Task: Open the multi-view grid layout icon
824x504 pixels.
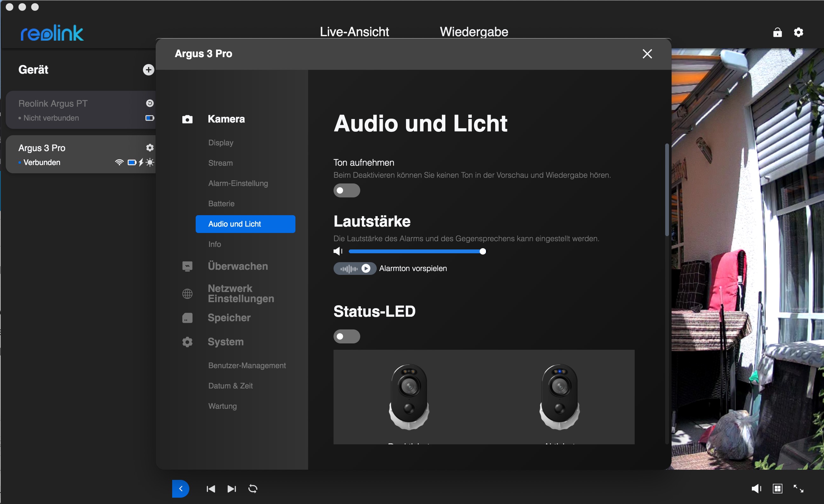Action: click(x=778, y=489)
